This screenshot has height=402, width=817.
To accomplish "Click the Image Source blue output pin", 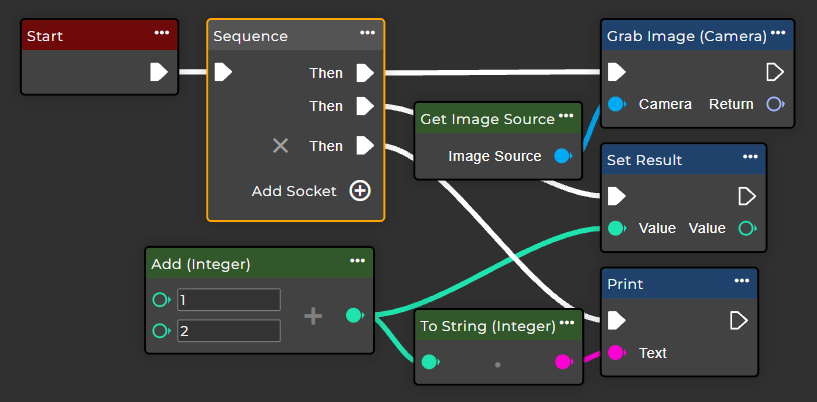I will pos(562,156).
